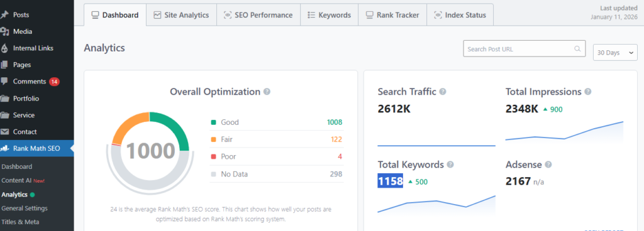644x231 pixels.
Task: Click the Fair count 122
Action: coord(336,139)
